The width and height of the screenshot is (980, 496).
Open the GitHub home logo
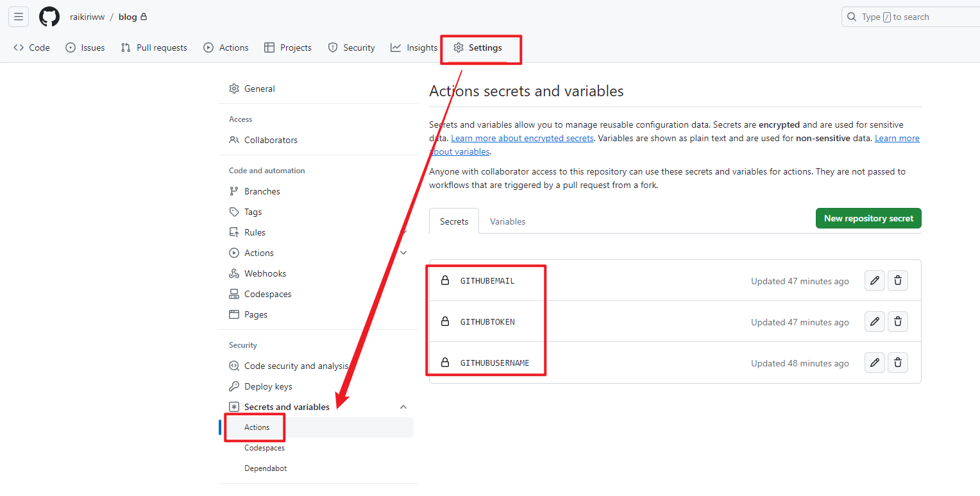pos(49,17)
